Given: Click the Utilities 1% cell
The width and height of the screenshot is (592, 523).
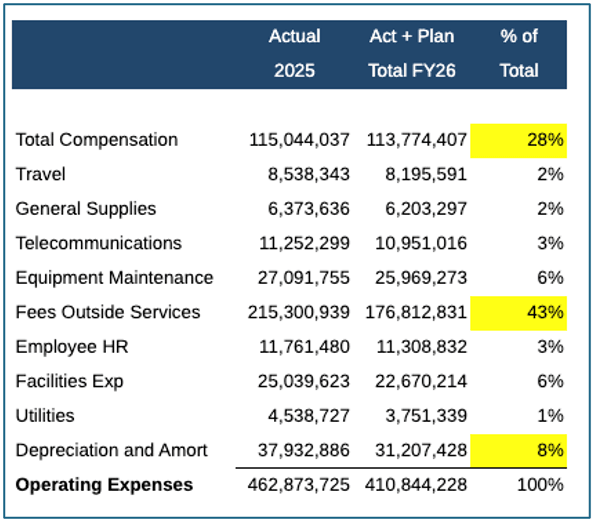Looking at the screenshot, I should pyautogui.click(x=550, y=416).
